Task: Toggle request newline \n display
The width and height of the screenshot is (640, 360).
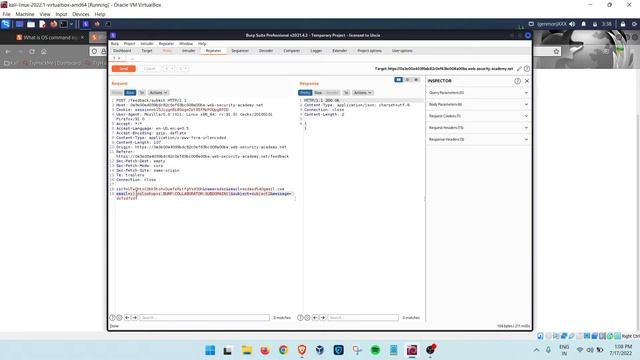Action: pyautogui.click(x=142, y=93)
